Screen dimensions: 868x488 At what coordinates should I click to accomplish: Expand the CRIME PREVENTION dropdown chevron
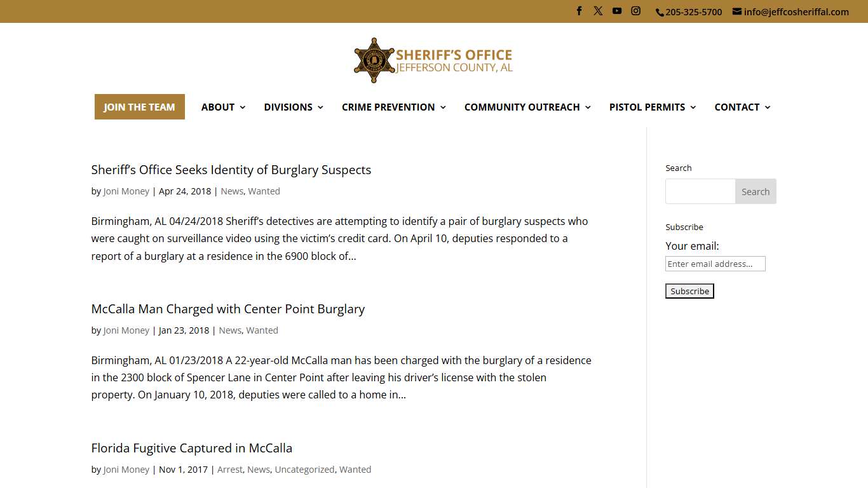tap(444, 107)
